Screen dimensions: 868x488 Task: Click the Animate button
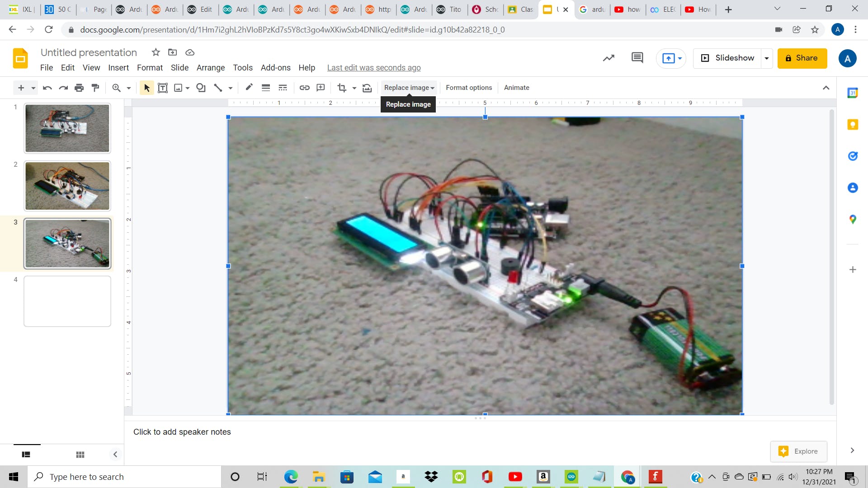[x=516, y=88]
